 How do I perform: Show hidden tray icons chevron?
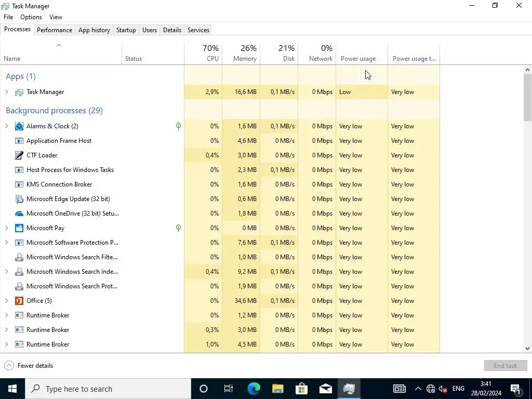418,389
